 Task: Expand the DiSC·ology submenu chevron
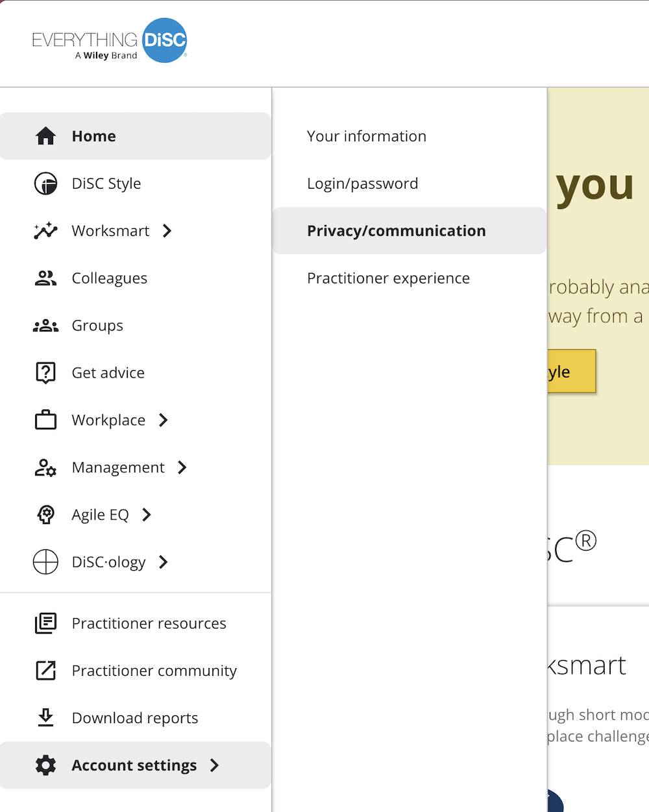[164, 562]
